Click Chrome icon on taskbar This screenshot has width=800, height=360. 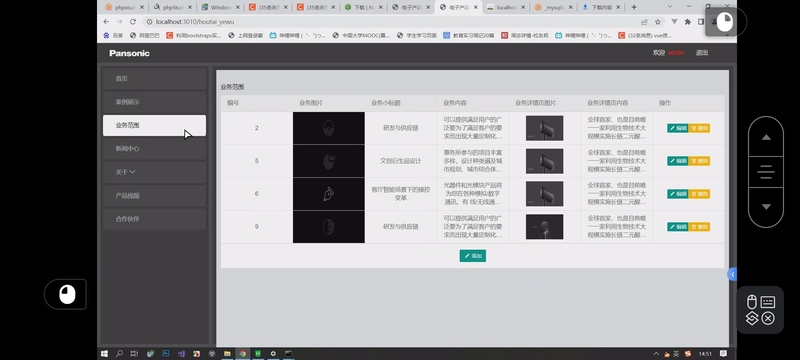[x=242, y=353]
